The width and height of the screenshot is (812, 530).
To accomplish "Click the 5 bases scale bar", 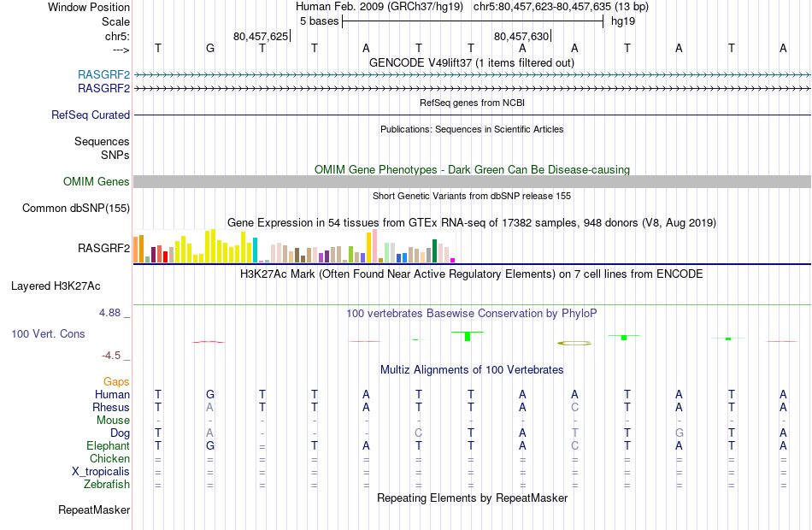I will (473, 21).
